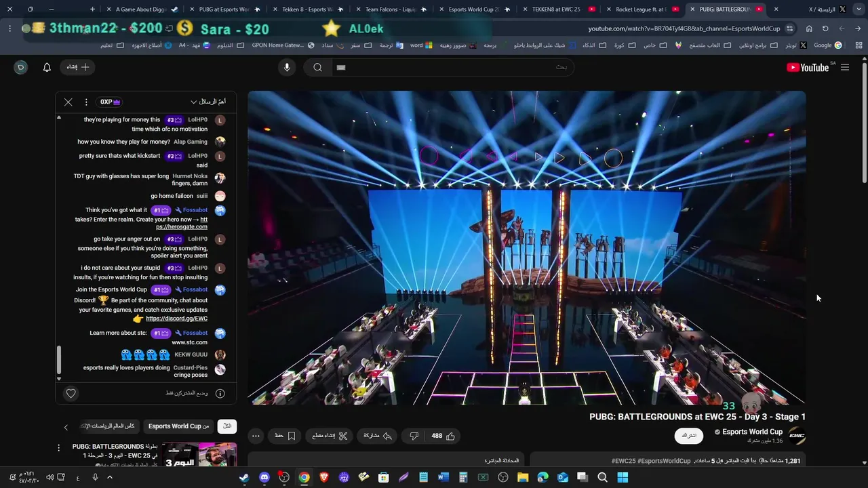Viewport: 868px width, 488px height.
Task: Open Discord from the taskbar
Action: pyautogui.click(x=264, y=478)
